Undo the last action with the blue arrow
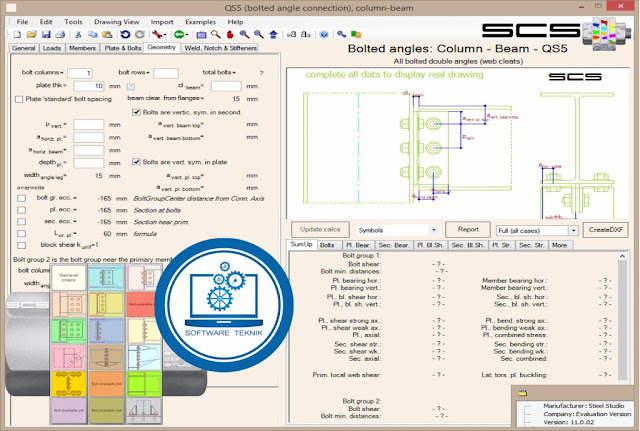The image size is (640, 431). 125,34
